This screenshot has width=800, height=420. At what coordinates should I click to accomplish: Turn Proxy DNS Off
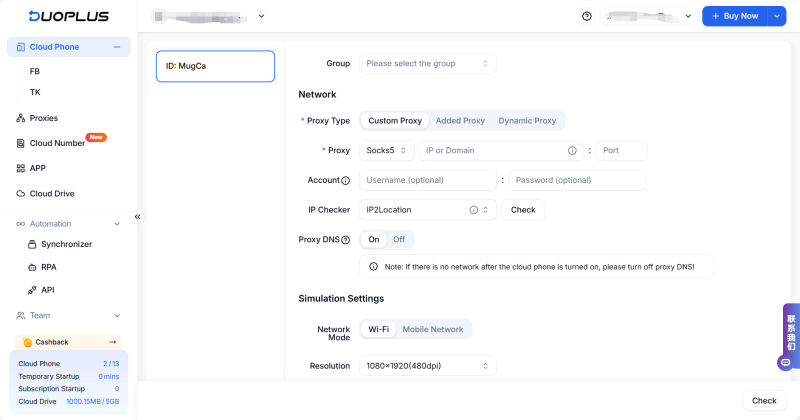tap(398, 240)
